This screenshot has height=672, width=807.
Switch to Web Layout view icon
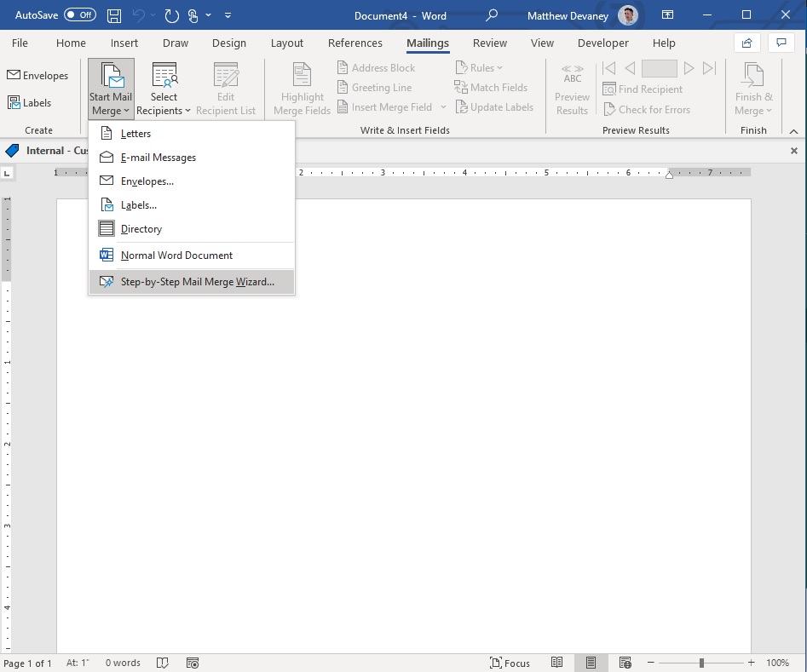pos(625,663)
